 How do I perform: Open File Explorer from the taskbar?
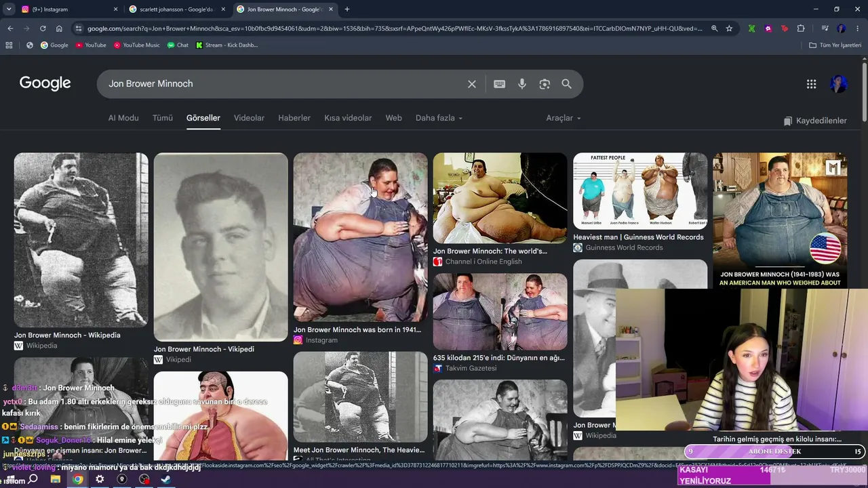pyautogui.click(x=56, y=479)
